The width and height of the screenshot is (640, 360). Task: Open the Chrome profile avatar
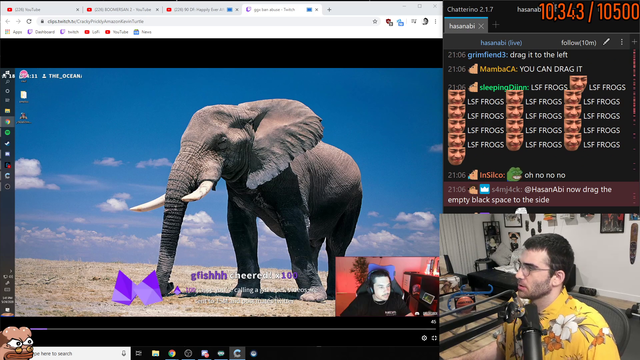coord(425,21)
